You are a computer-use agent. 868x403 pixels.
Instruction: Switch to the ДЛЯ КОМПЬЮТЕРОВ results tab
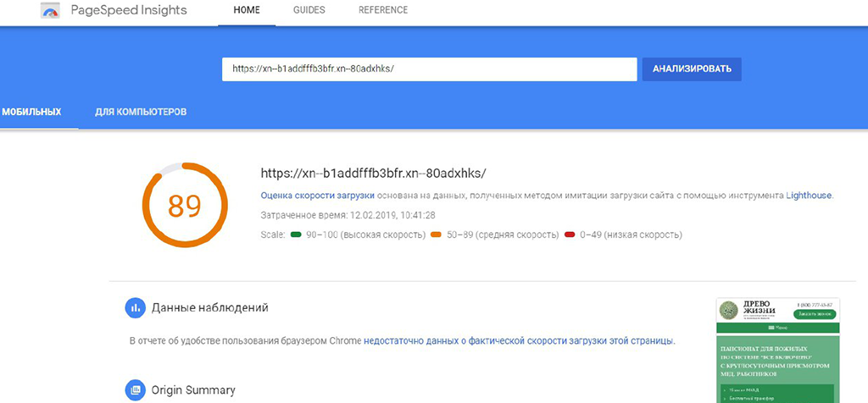[x=141, y=112]
